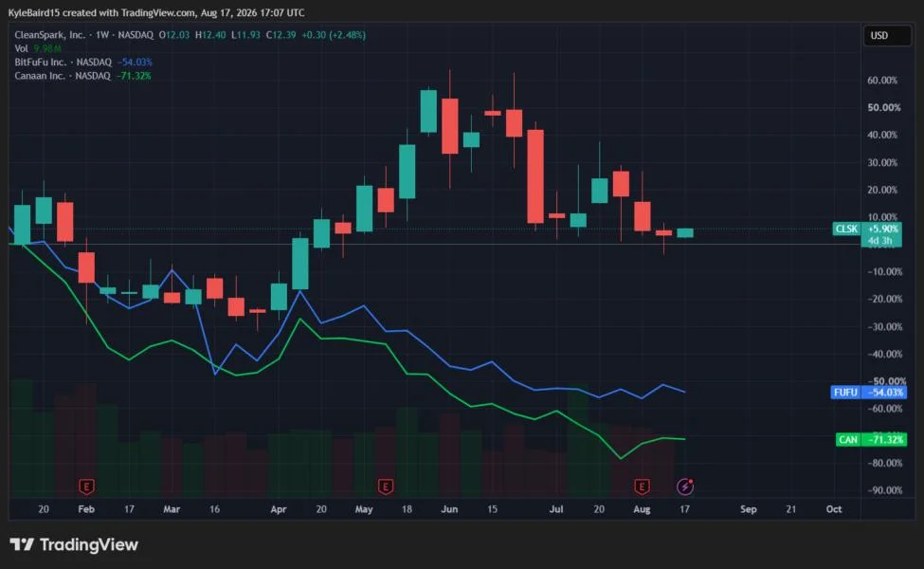The height and width of the screenshot is (569, 924).
Task: Click the purple lightning event icon
Action: pos(685,486)
